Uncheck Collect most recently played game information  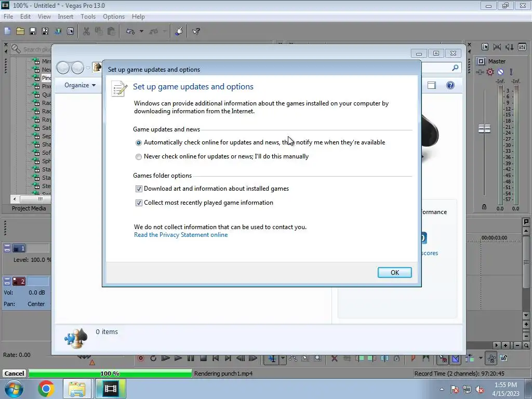point(139,203)
